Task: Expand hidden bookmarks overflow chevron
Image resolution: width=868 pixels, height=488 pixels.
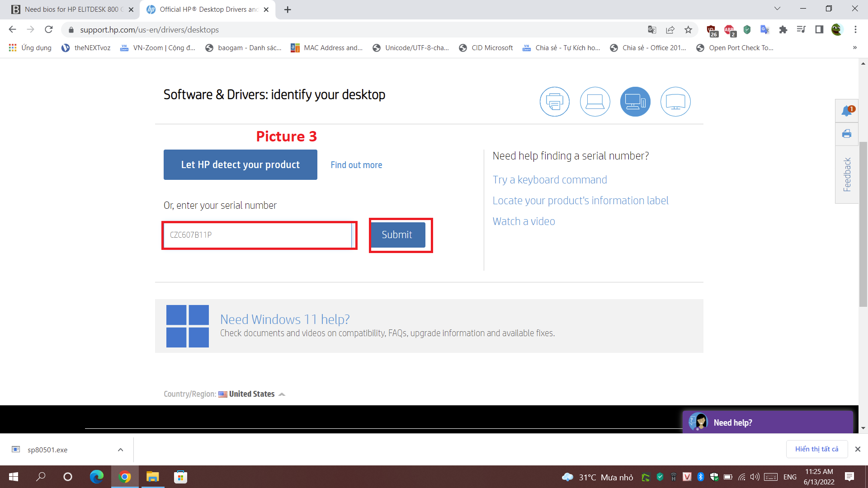Action: point(854,47)
